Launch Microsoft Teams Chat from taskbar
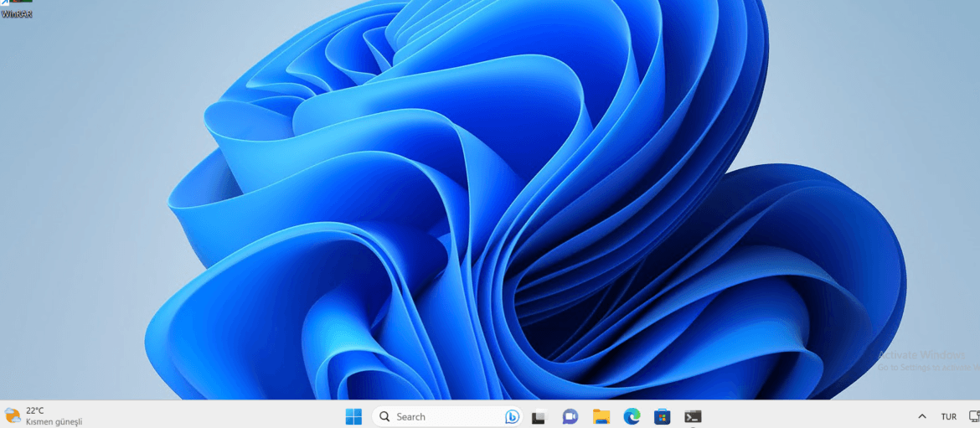This screenshot has height=428, width=980. coord(570,416)
